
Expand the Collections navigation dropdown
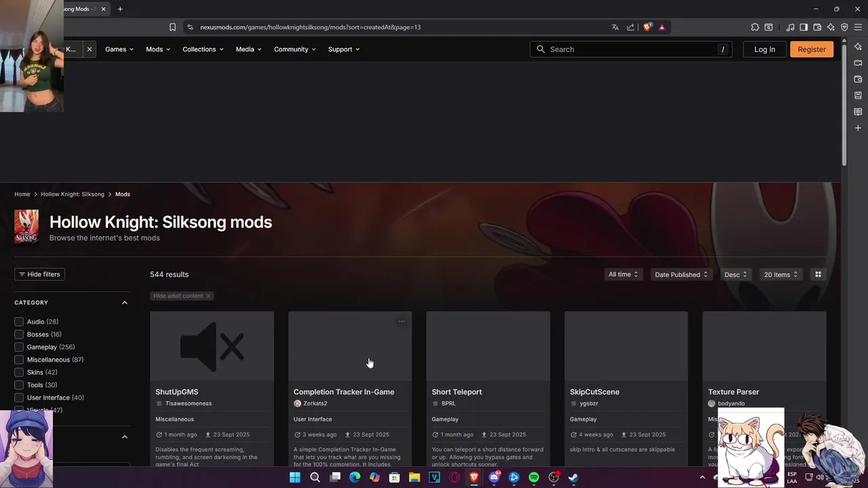point(203,49)
